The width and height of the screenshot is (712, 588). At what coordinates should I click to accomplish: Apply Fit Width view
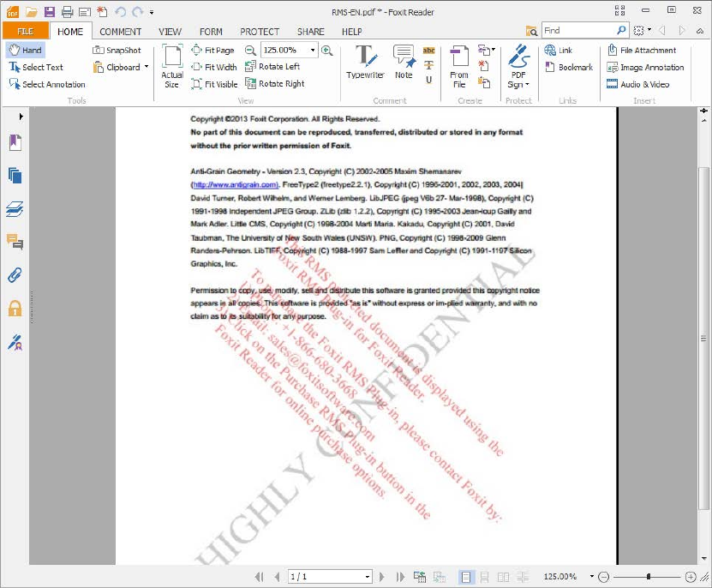point(214,67)
